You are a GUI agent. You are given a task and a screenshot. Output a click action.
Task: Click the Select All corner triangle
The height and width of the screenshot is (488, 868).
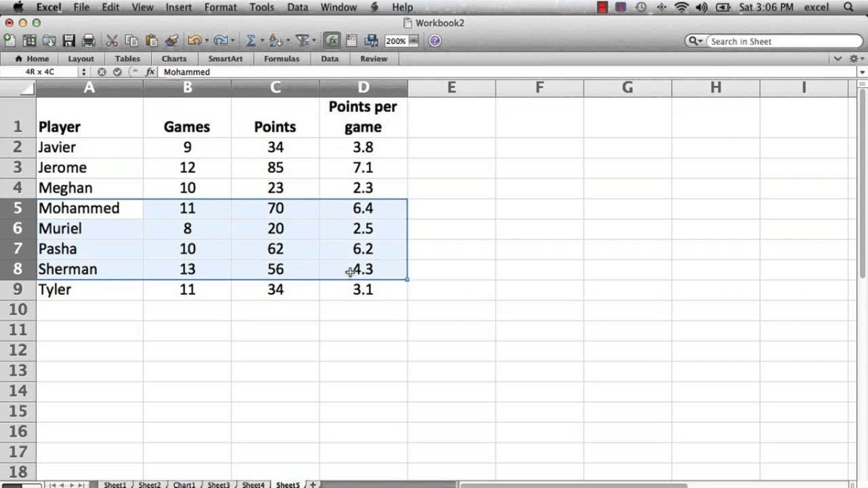tap(26, 89)
